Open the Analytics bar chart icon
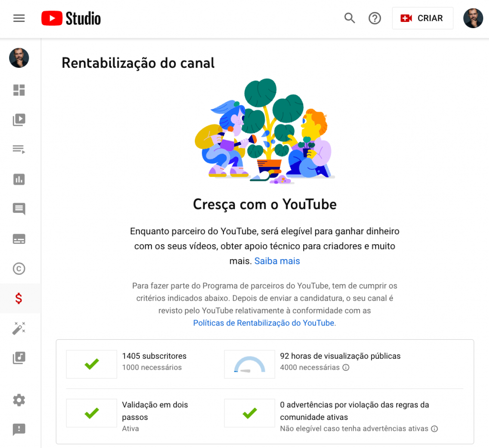The height and width of the screenshot is (448, 489). [x=19, y=179]
